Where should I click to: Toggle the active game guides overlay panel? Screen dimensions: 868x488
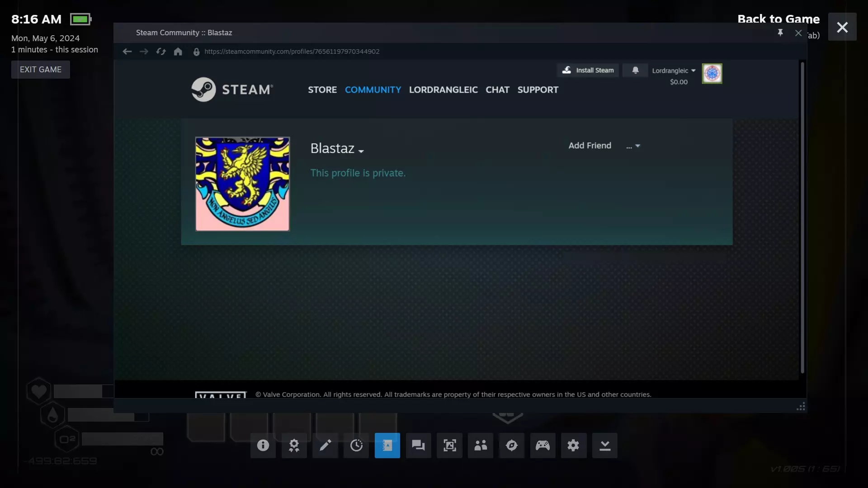pyautogui.click(x=387, y=446)
